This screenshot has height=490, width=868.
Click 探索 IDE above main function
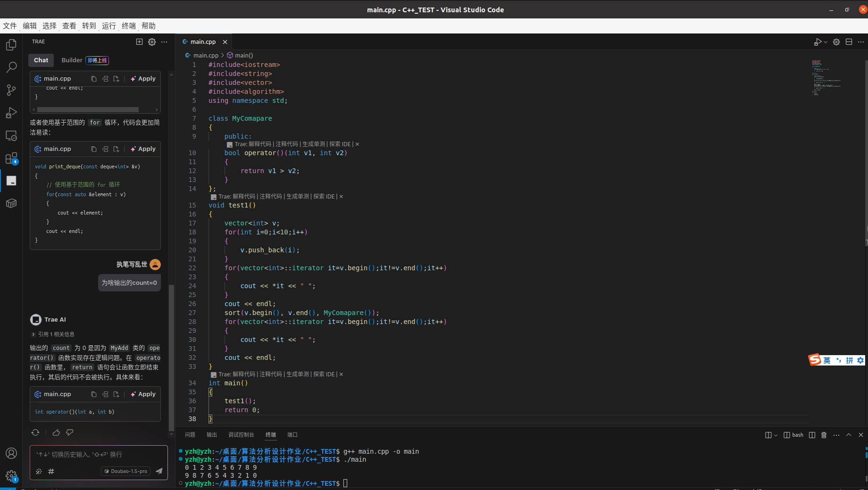(324, 374)
